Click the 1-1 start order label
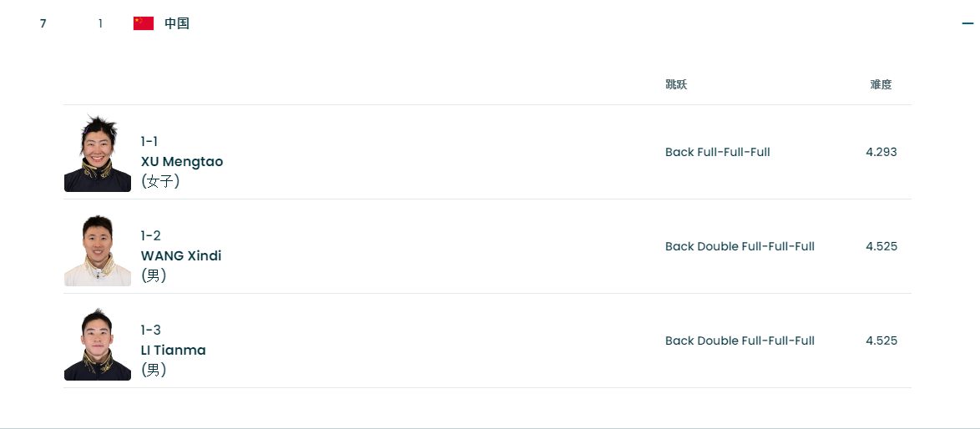The image size is (980, 429). (x=149, y=141)
